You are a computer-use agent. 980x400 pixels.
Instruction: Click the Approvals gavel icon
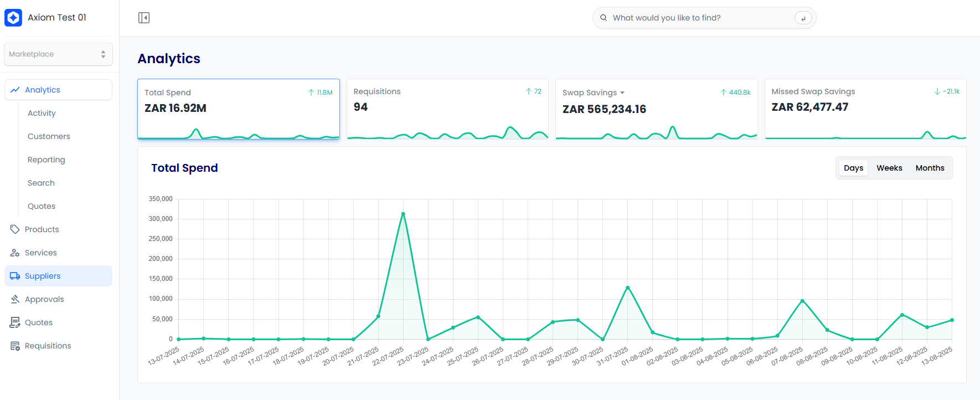(x=15, y=299)
